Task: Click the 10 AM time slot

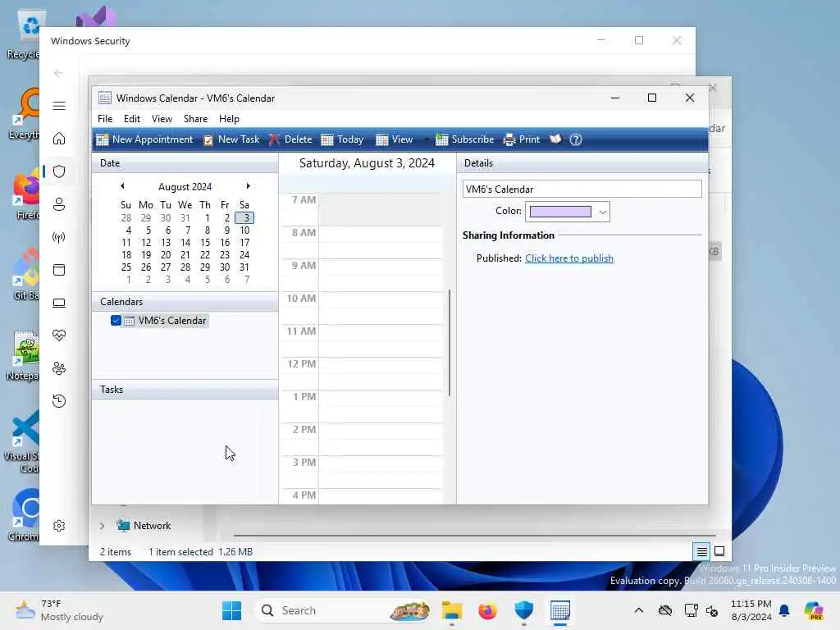Action: pyautogui.click(x=381, y=308)
